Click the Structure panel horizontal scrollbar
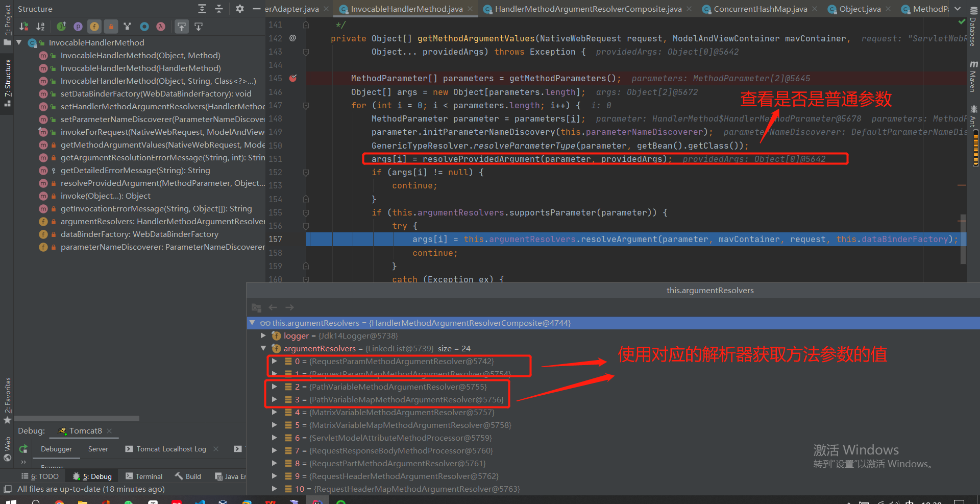980x504 pixels. [77, 418]
